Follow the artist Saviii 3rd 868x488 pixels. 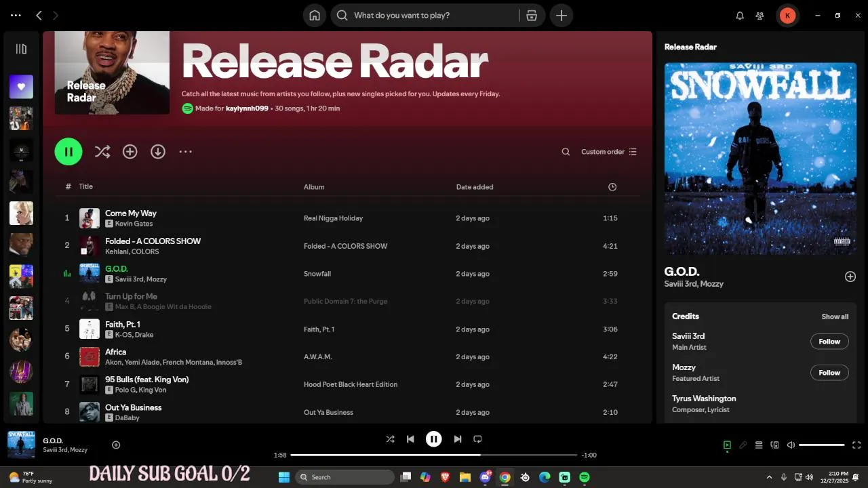pyautogui.click(x=829, y=342)
